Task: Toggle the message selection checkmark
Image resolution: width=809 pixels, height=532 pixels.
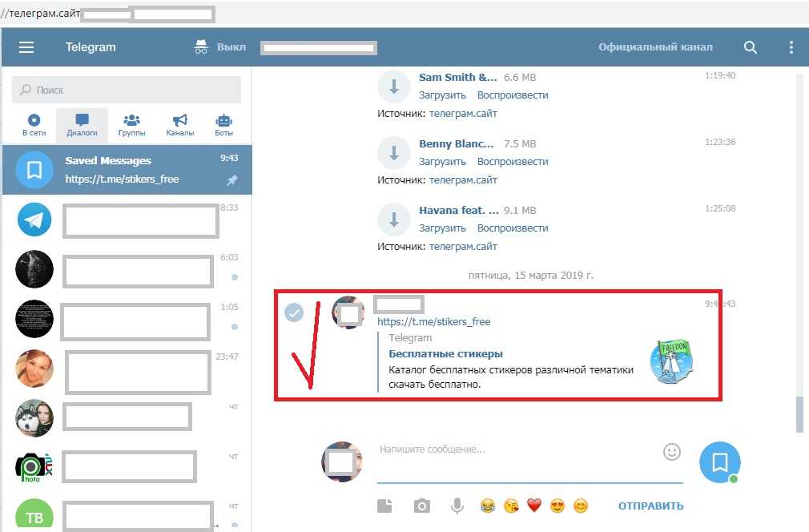Action: point(294,312)
